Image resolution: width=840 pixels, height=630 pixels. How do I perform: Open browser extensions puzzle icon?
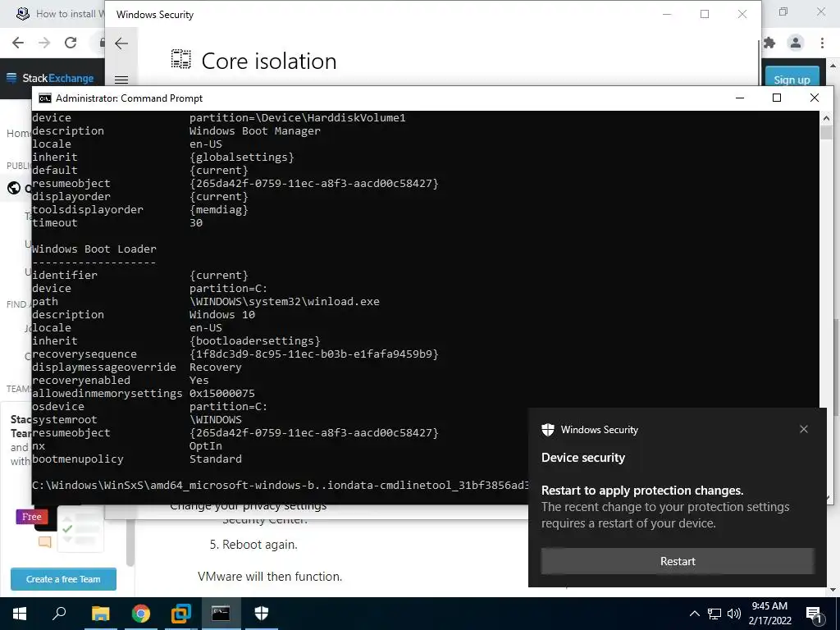(769, 43)
